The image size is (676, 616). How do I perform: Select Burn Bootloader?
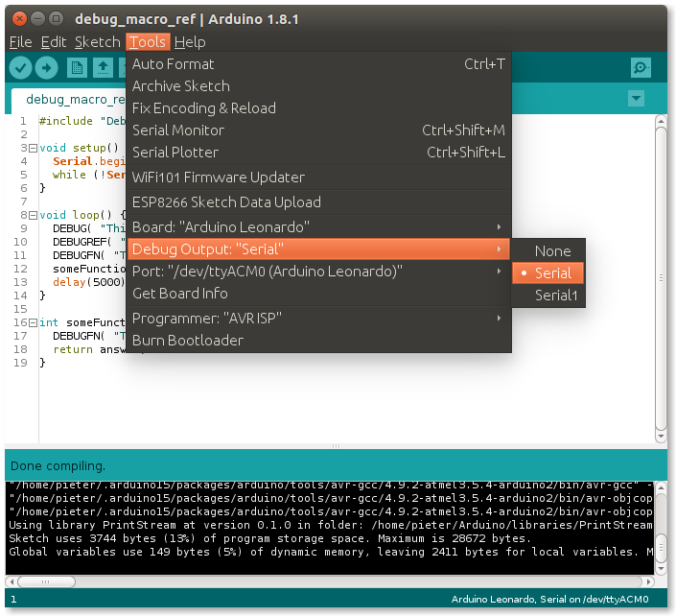(x=318, y=341)
